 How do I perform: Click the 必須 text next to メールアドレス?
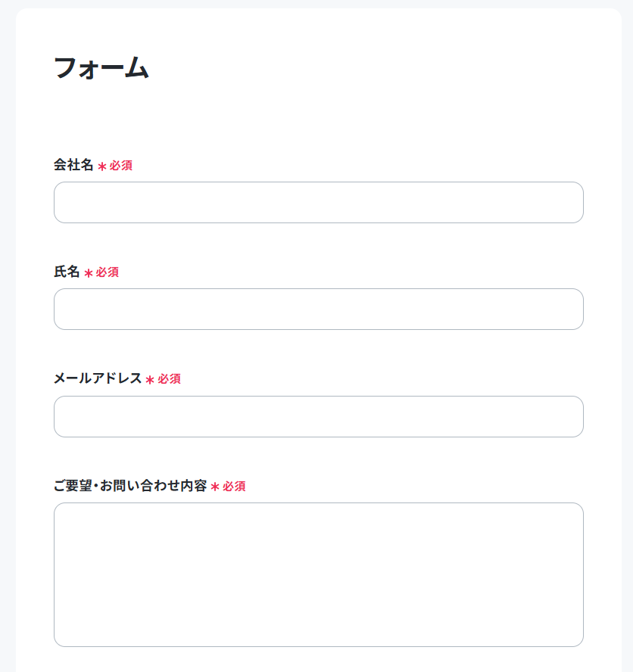169,379
